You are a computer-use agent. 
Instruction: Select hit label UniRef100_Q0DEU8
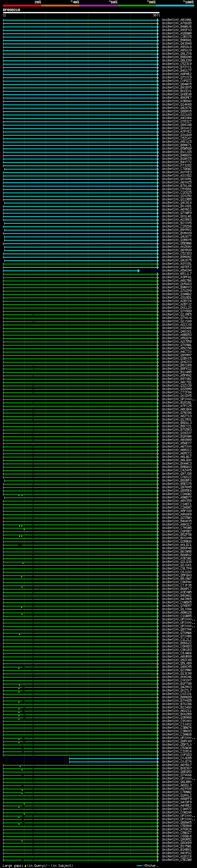point(177,94)
